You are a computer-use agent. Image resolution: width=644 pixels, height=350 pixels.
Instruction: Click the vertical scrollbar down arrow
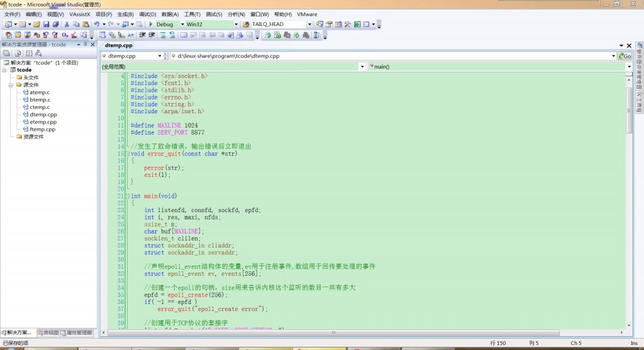629,325
